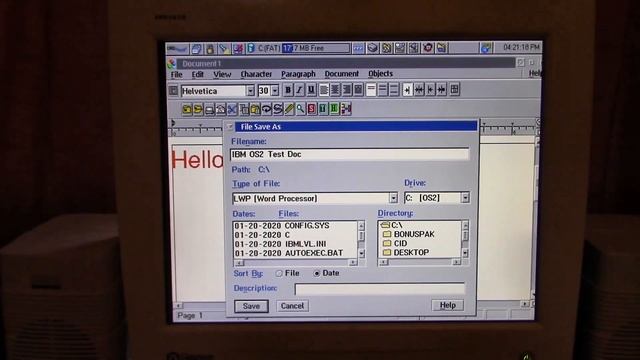Click the Directory list horizontal scroll left arrow
640x360 pixels.
click(x=383, y=262)
